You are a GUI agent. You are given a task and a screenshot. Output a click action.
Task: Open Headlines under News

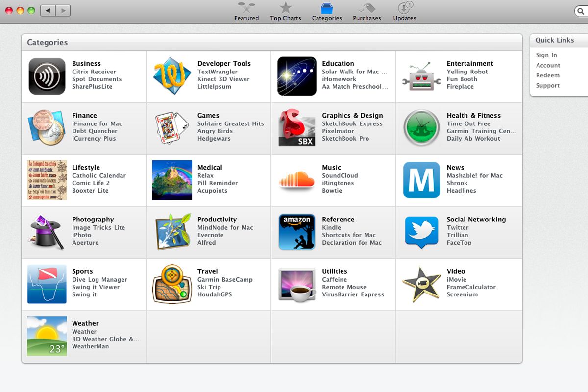tap(462, 191)
